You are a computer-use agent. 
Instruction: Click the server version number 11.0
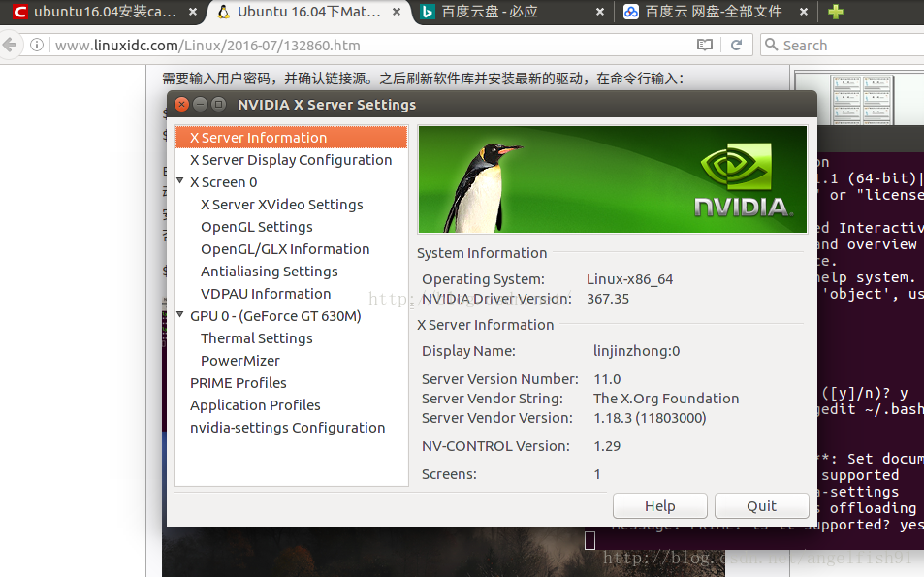click(607, 379)
